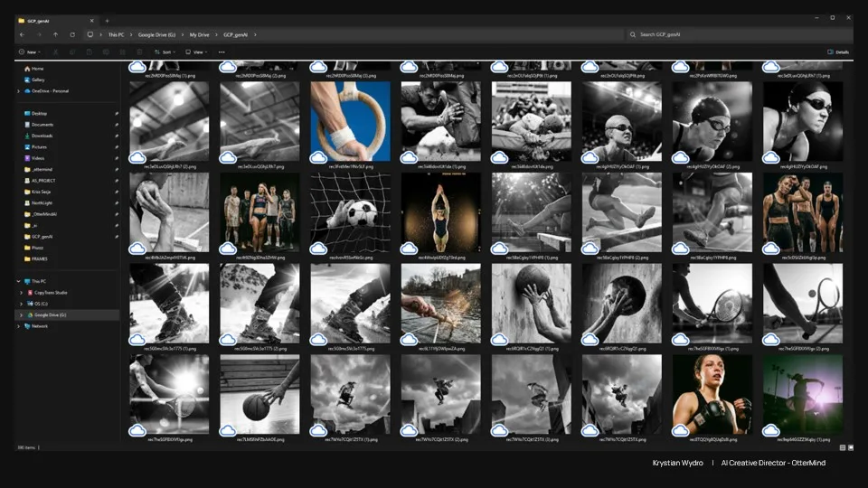
Task: Go back using the Back arrow
Action: coord(22,34)
